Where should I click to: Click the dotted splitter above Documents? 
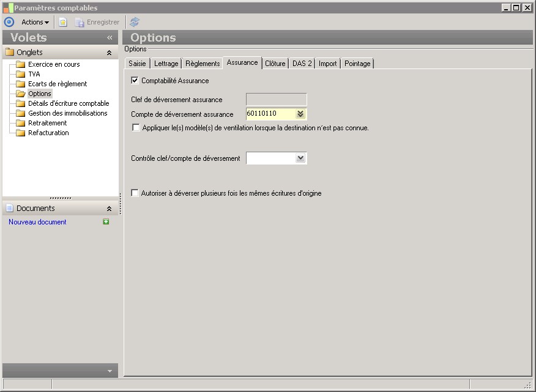point(61,198)
